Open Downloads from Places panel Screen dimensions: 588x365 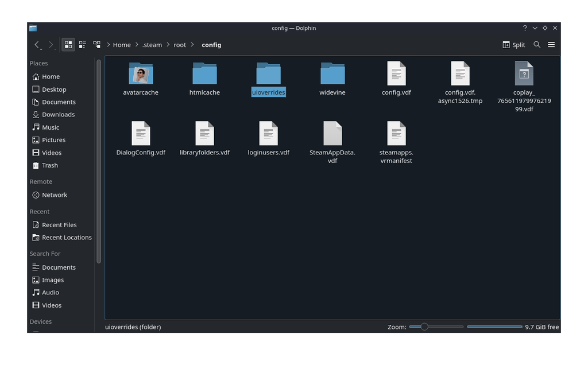58,114
